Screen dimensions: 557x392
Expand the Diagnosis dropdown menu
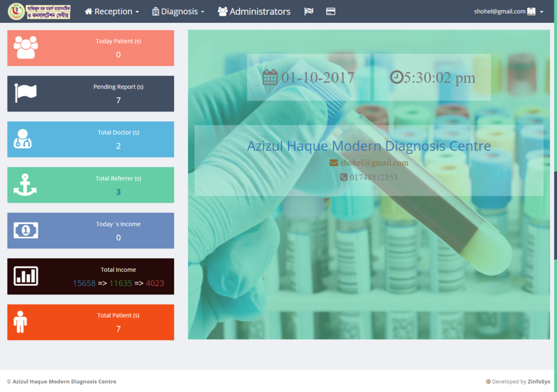click(178, 11)
